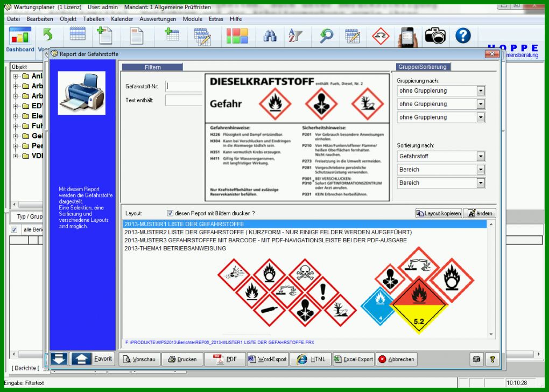Click the Vorschau button
The width and height of the screenshot is (549, 392).
coord(140,359)
